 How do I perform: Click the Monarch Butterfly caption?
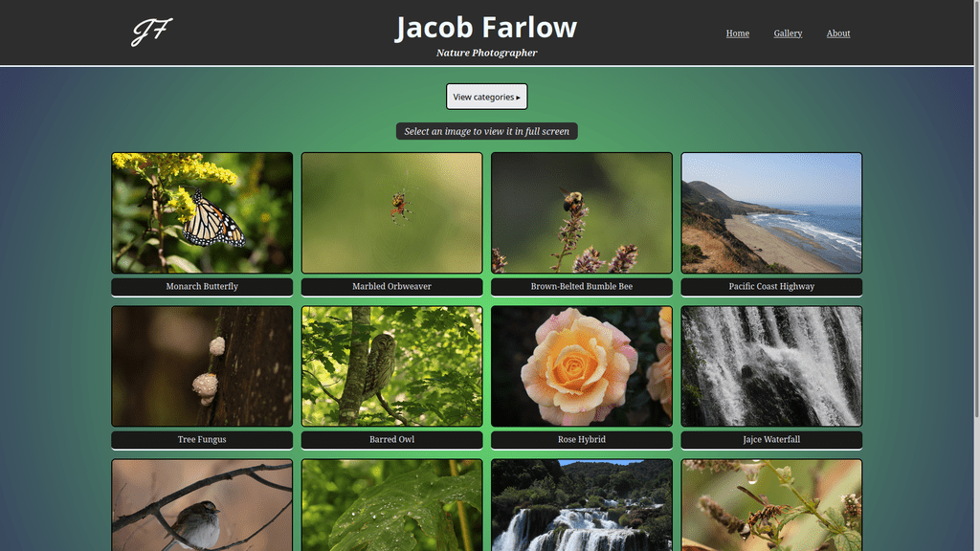(x=202, y=287)
